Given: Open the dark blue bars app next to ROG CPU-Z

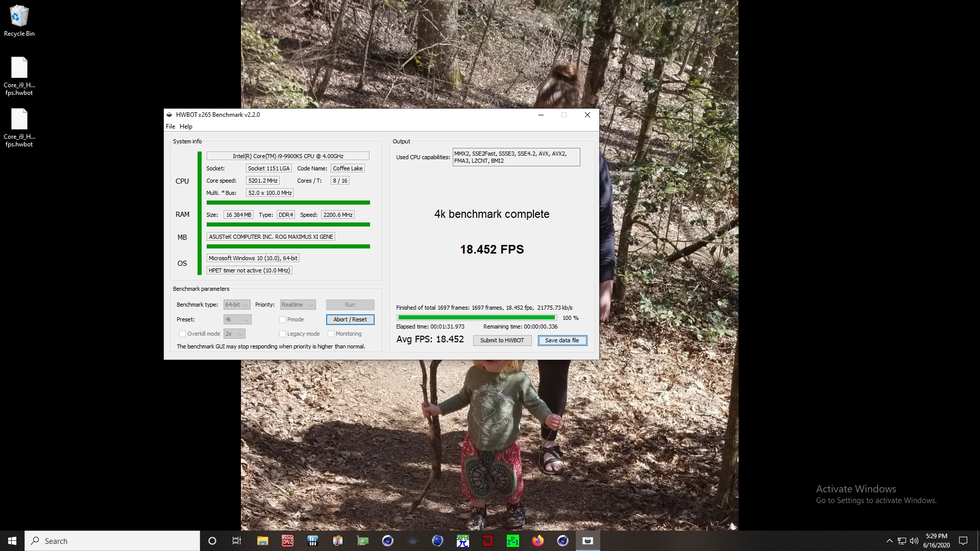Looking at the screenshot, I should tap(313, 541).
